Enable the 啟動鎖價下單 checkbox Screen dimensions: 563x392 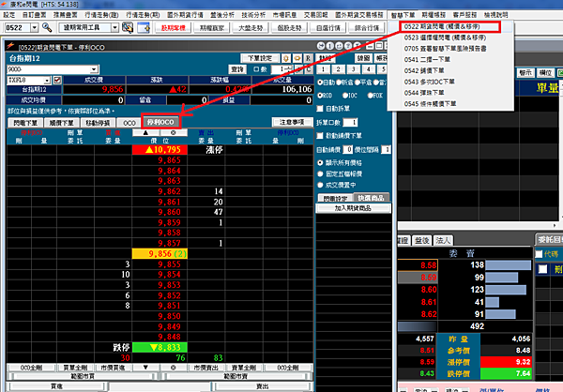coord(320,136)
